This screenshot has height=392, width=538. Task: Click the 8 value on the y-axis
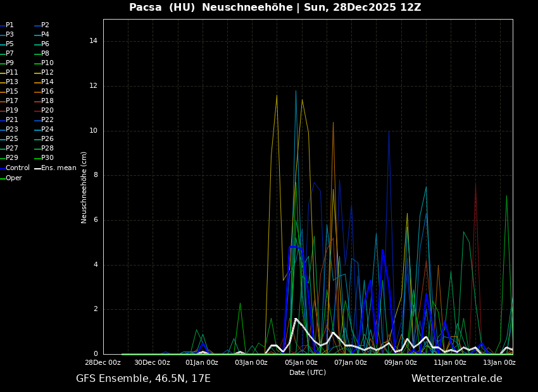click(95, 176)
